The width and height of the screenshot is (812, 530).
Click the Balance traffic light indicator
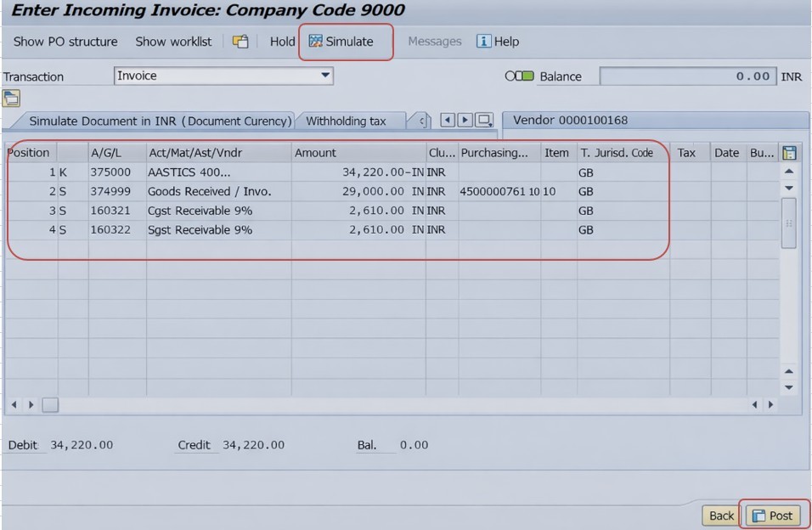click(519, 76)
